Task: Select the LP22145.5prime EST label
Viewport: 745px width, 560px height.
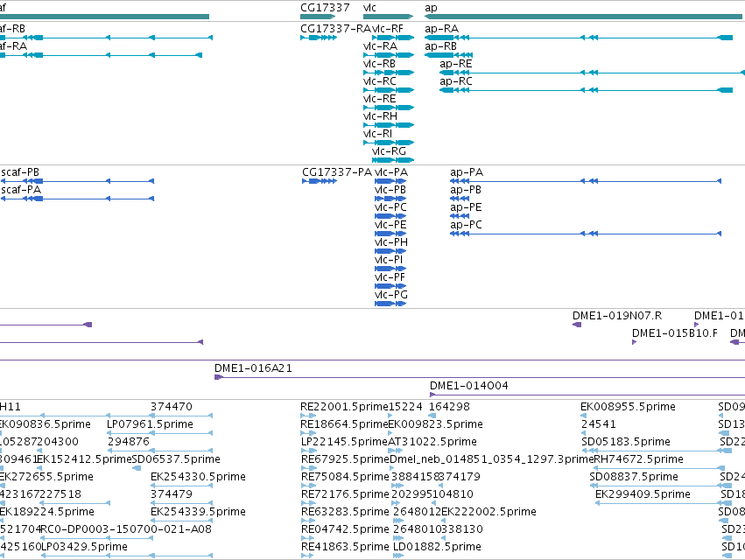Action: click(344, 442)
